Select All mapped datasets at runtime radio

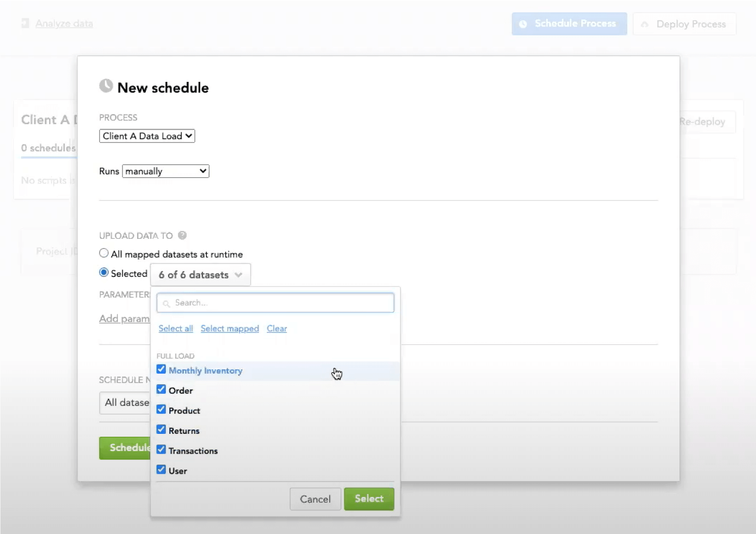coord(103,253)
